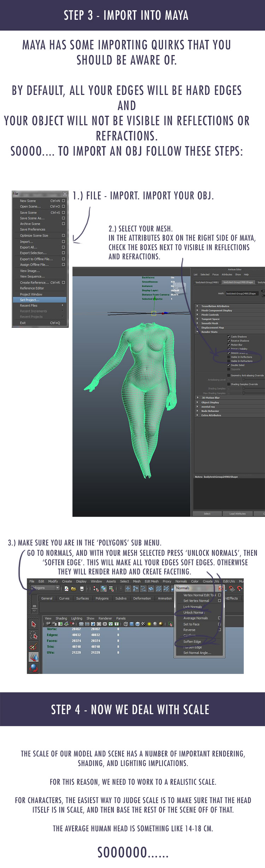Click the open scene folder icon
Viewport: 265px width, 868px height.
click(x=73, y=588)
